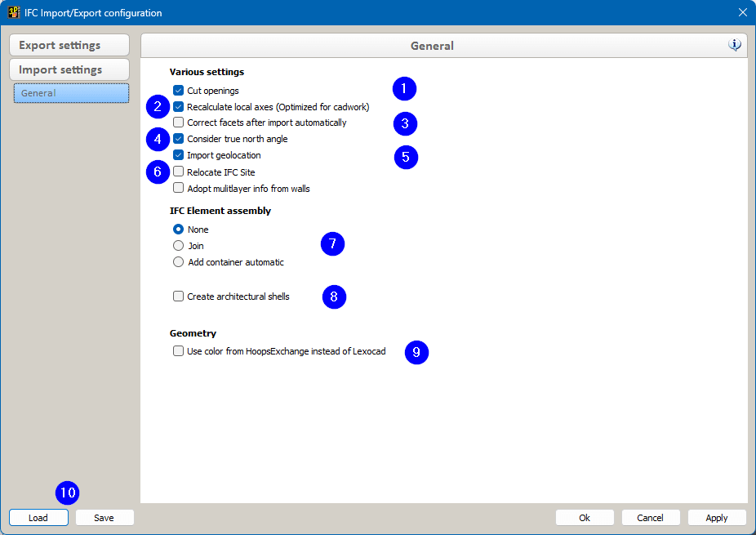The image size is (756, 535).
Task: Close the IFC configuration dialog
Action: 742,12
